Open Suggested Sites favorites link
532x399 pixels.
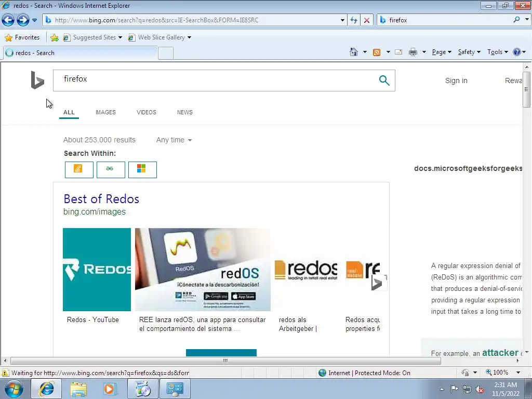[x=92, y=37]
